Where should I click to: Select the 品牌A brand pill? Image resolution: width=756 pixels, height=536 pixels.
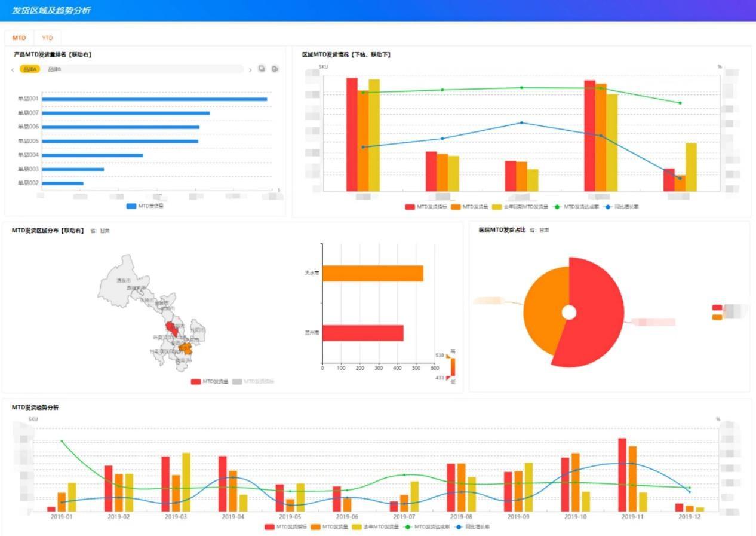point(30,69)
